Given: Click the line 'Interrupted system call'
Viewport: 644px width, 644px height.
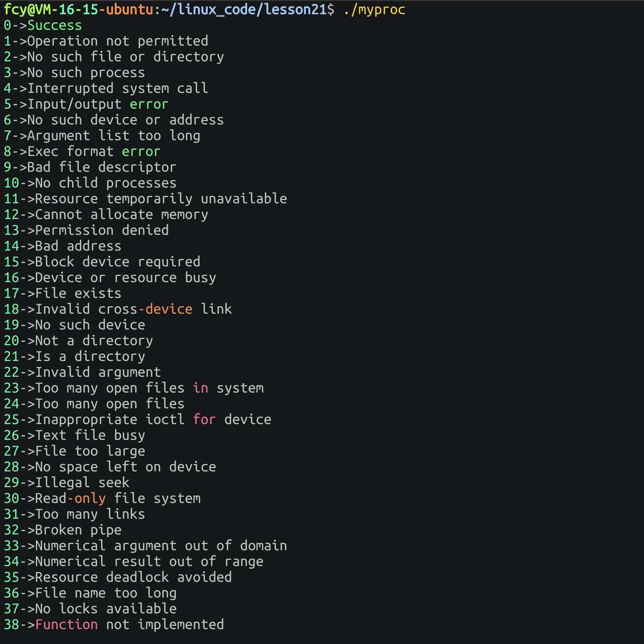Looking at the screenshot, I should [118, 88].
